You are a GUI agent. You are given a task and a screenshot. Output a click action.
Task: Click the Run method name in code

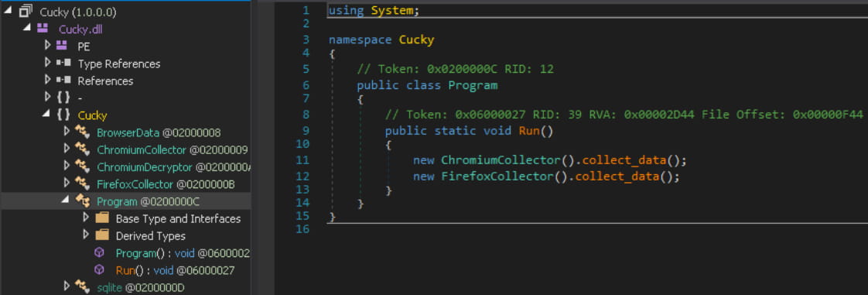[528, 131]
